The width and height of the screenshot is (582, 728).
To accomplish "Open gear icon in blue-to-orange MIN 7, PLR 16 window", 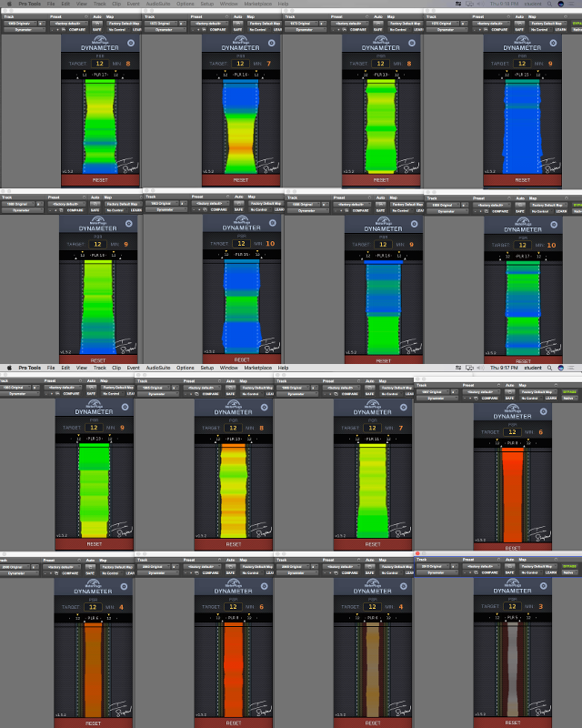I will pos(272,43).
